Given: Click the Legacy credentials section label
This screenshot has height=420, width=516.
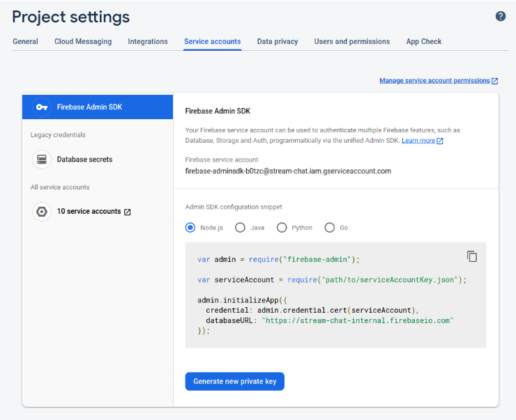Looking at the screenshot, I should pos(58,134).
